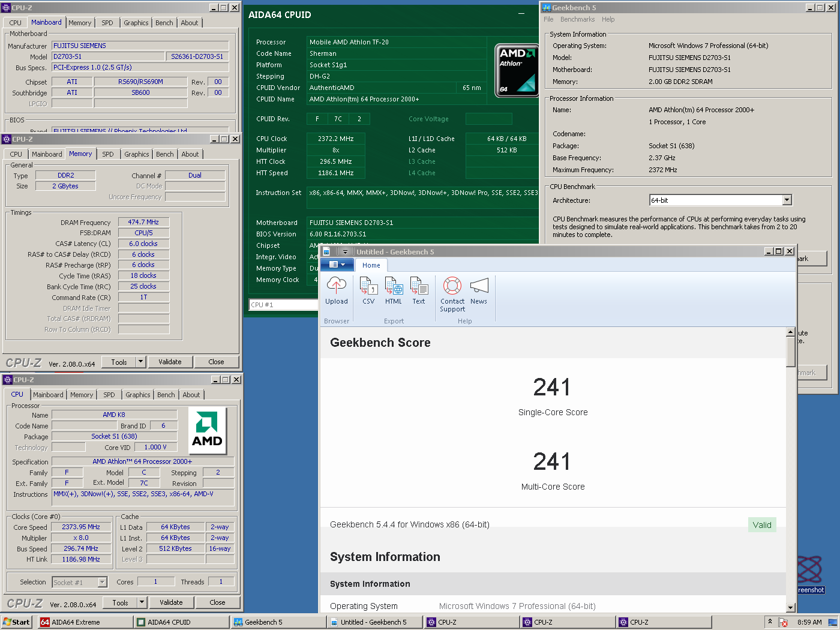Viewport: 840px width, 630px height.
Task: Open the Benchmarks menu in Geekbench 5
Action: [x=578, y=19]
